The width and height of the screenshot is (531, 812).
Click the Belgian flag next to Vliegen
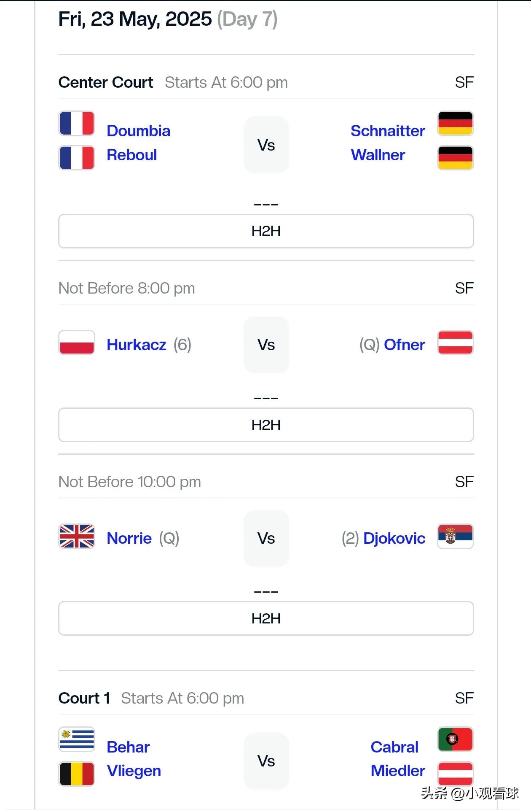click(76, 774)
